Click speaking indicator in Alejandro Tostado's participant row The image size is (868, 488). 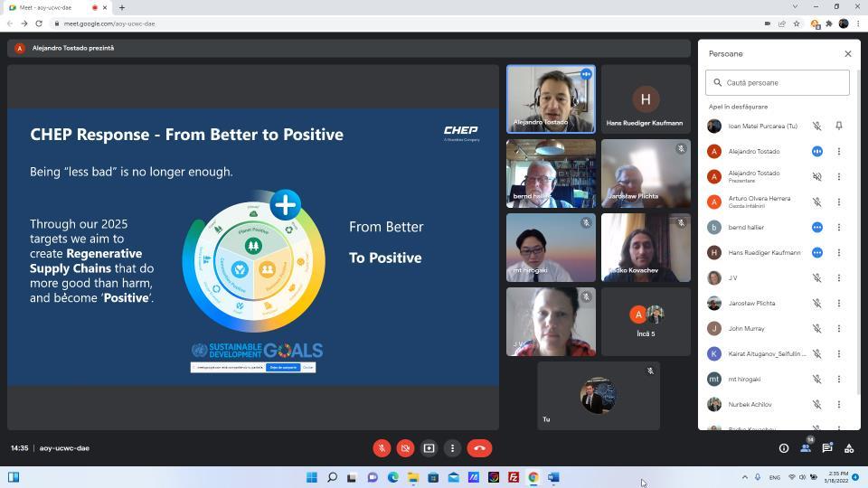pos(817,152)
